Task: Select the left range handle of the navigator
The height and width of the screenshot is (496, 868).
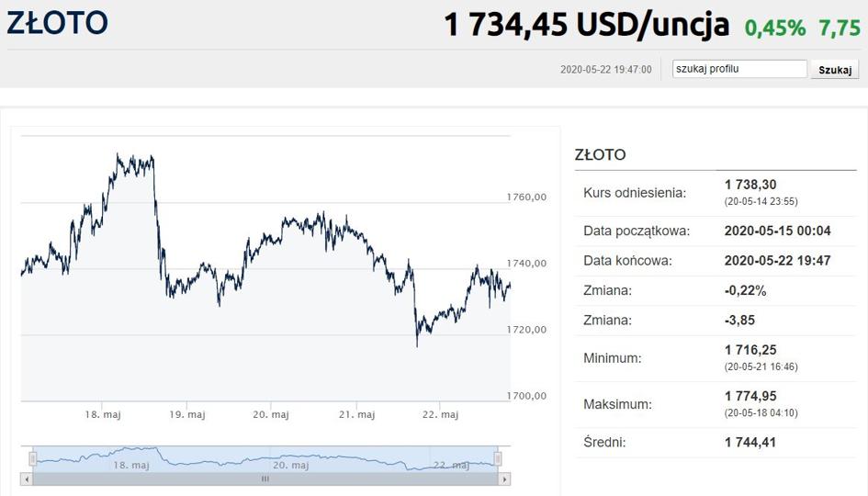Action: (33, 459)
